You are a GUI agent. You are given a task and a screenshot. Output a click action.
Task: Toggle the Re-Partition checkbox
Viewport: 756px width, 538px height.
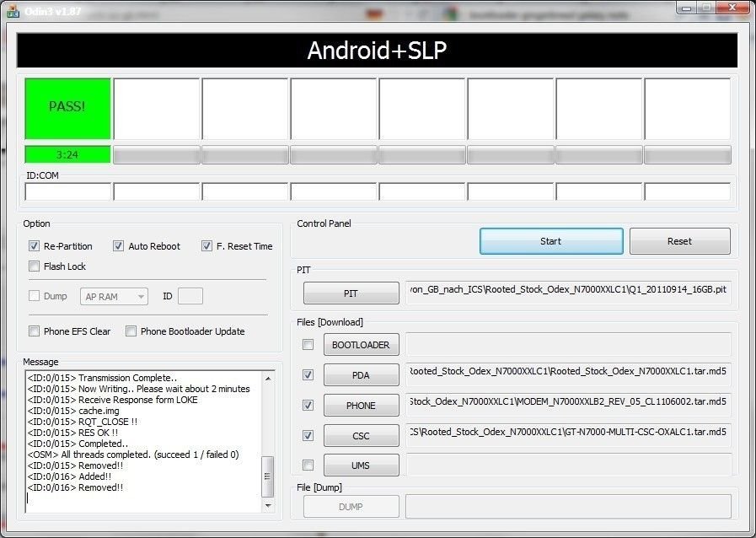point(34,246)
